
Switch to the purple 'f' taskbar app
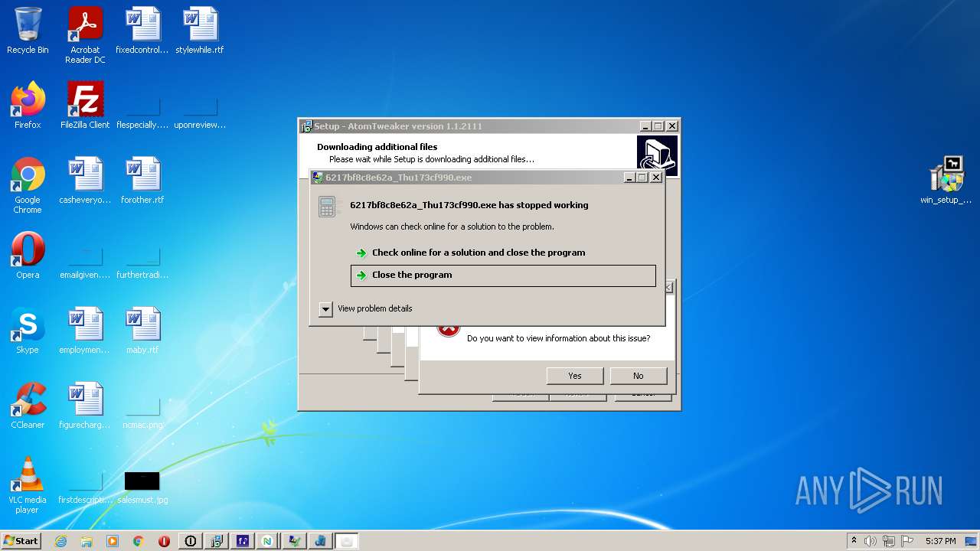pyautogui.click(x=243, y=541)
